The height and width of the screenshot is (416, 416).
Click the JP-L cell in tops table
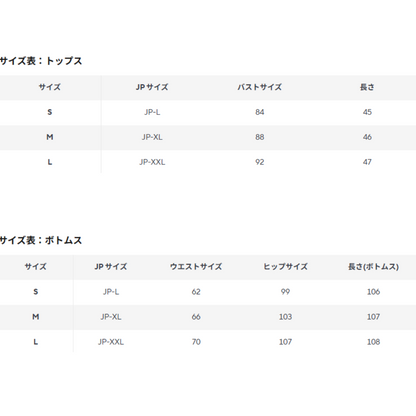[x=152, y=112]
